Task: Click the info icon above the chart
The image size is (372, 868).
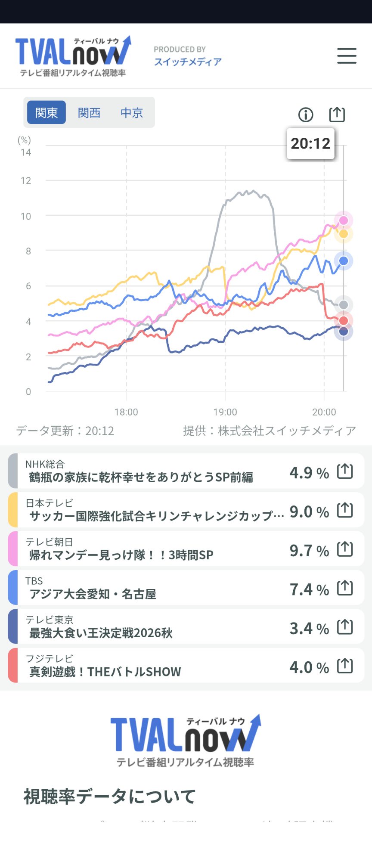Action: tap(306, 115)
